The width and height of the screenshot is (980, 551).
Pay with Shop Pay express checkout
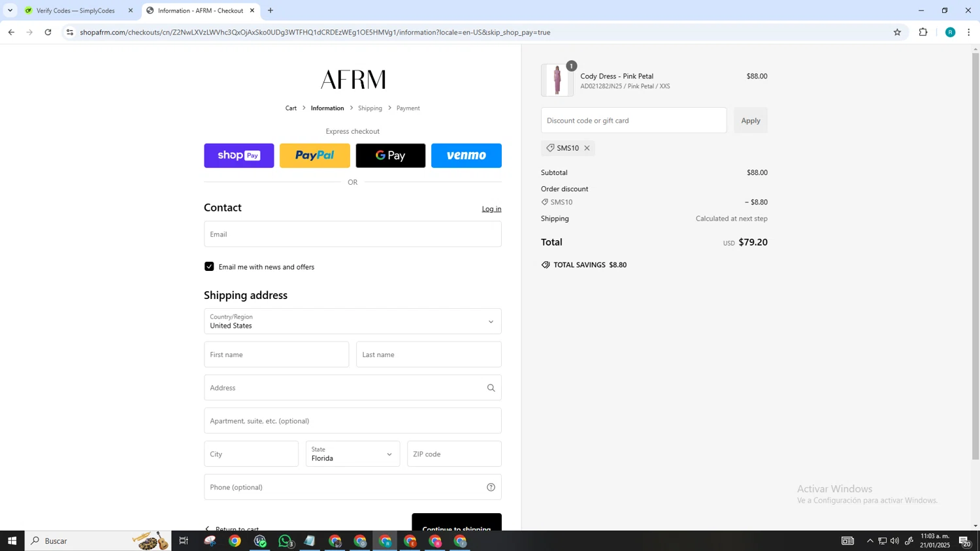(x=239, y=155)
